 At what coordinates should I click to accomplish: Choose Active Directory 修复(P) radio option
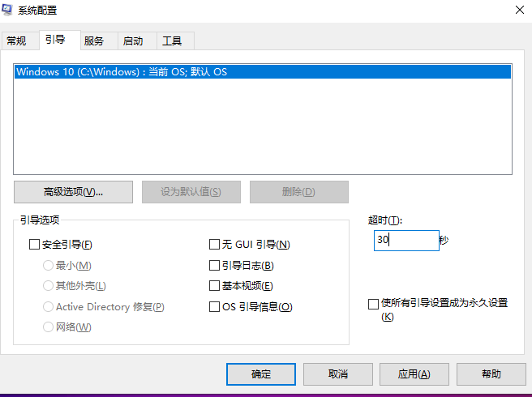coord(48,307)
